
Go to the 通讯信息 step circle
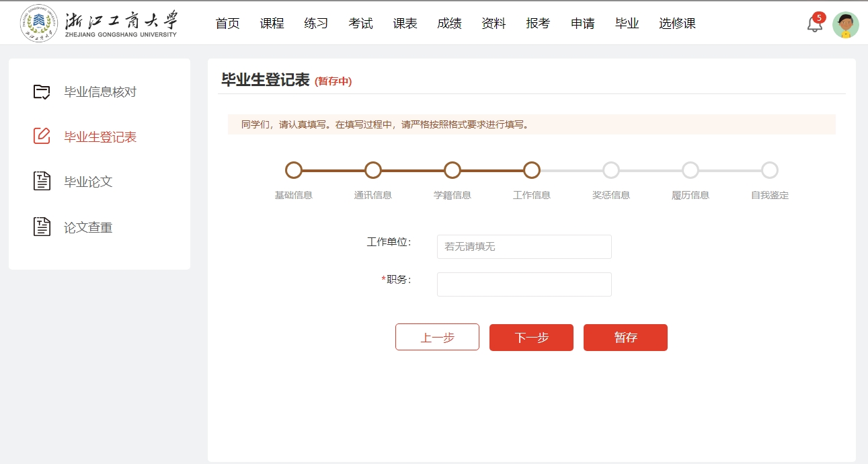coord(373,170)
